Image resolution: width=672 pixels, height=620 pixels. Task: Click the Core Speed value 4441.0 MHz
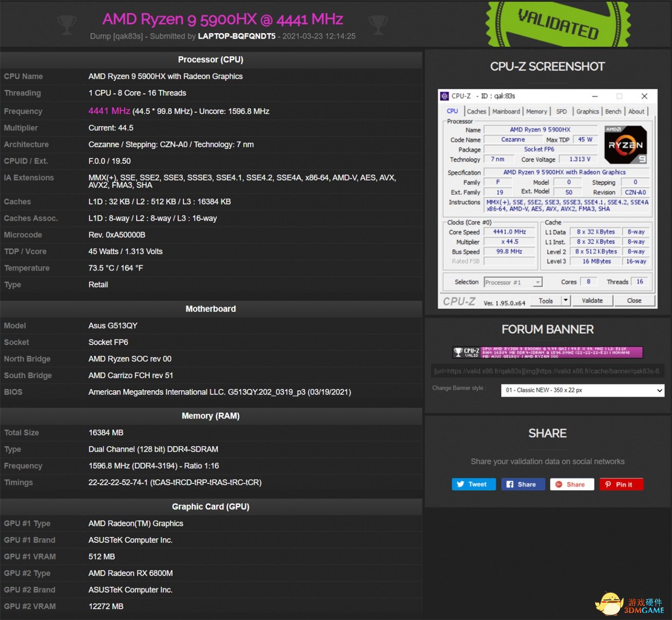(x=510, y=232)
